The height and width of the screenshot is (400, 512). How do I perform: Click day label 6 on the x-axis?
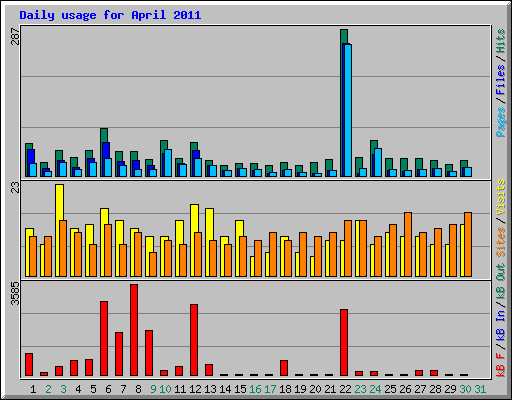pos(108,389)
